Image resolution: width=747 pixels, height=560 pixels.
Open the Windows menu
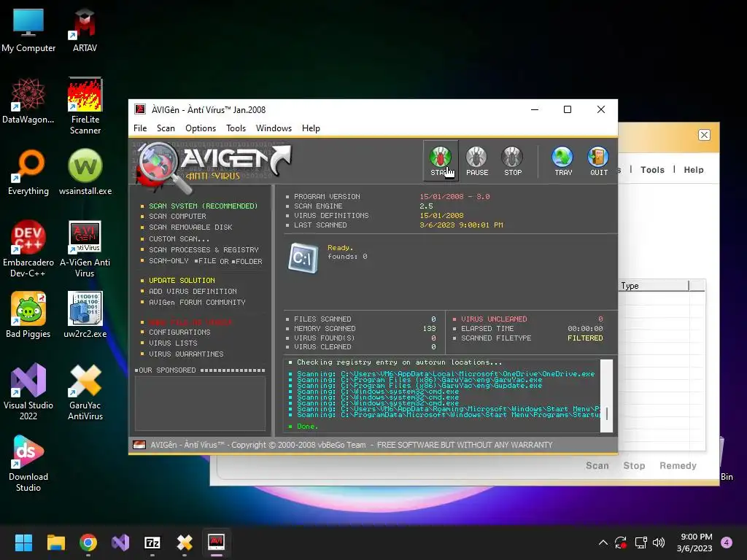coord(274,128)
